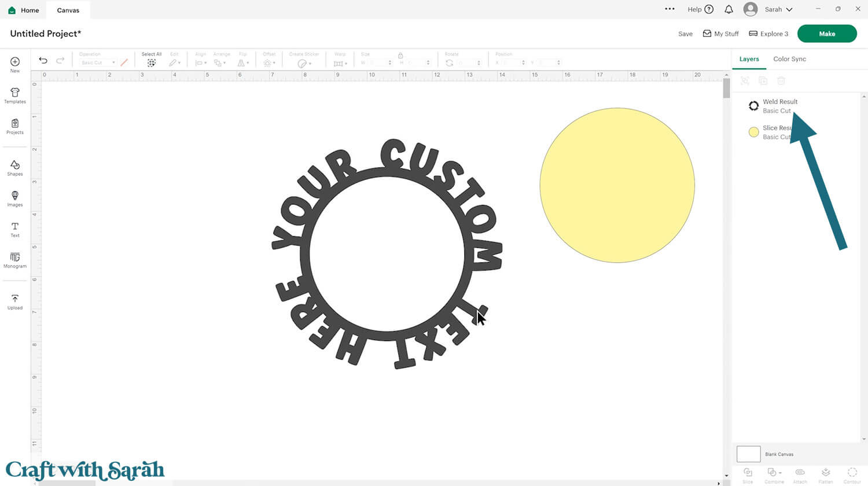Click the Select All icon
The height and width of the screenshot is (486, 868).
click(x=152, y=62)
